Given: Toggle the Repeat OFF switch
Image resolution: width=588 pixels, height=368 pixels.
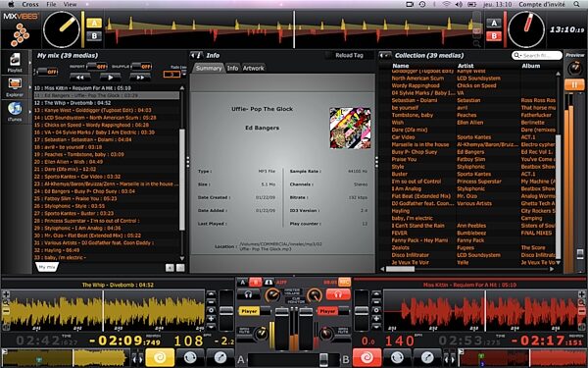Looking at the screenshot, I should (x=97, y=67).
